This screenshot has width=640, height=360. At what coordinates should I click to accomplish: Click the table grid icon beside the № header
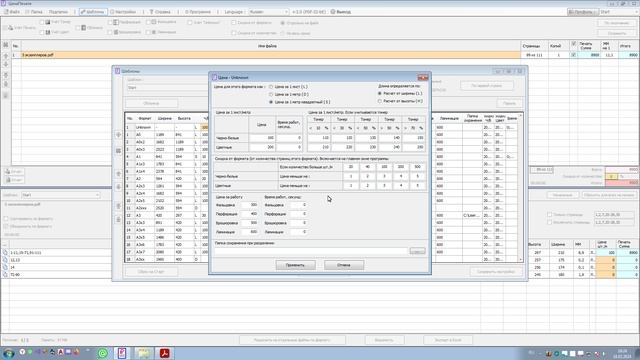(x=6, y=45)
